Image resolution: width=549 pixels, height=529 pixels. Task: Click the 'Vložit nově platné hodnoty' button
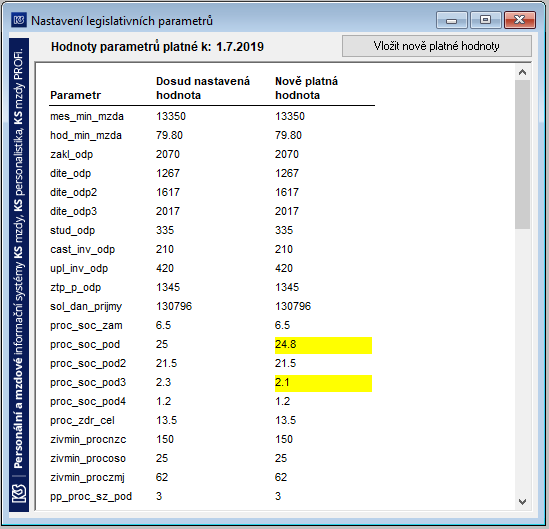click(x=437, y=46)
